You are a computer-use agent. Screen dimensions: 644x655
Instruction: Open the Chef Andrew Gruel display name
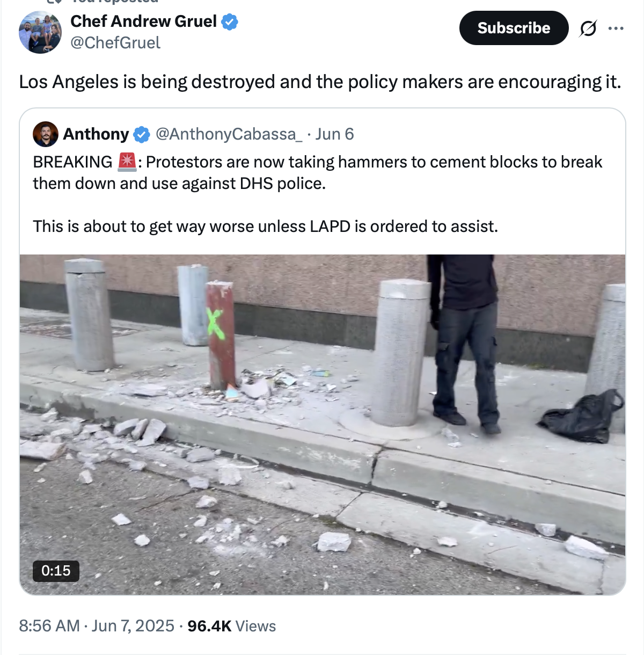[x=143, y=21]
